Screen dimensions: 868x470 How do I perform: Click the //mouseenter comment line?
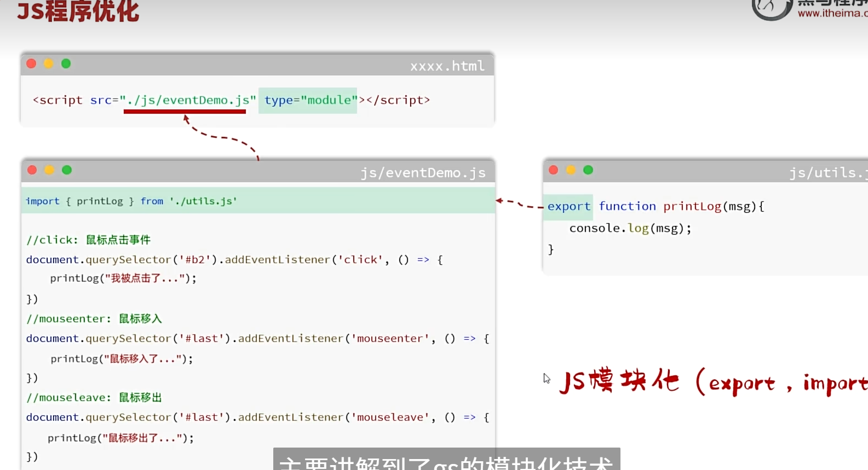coord(94,318)
